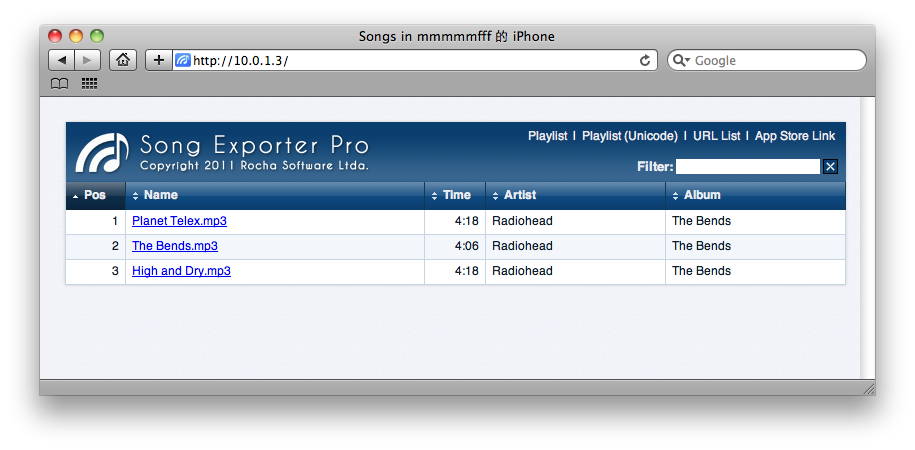Sort table by Time column header
915x450 pixels.
click(455, 196)
